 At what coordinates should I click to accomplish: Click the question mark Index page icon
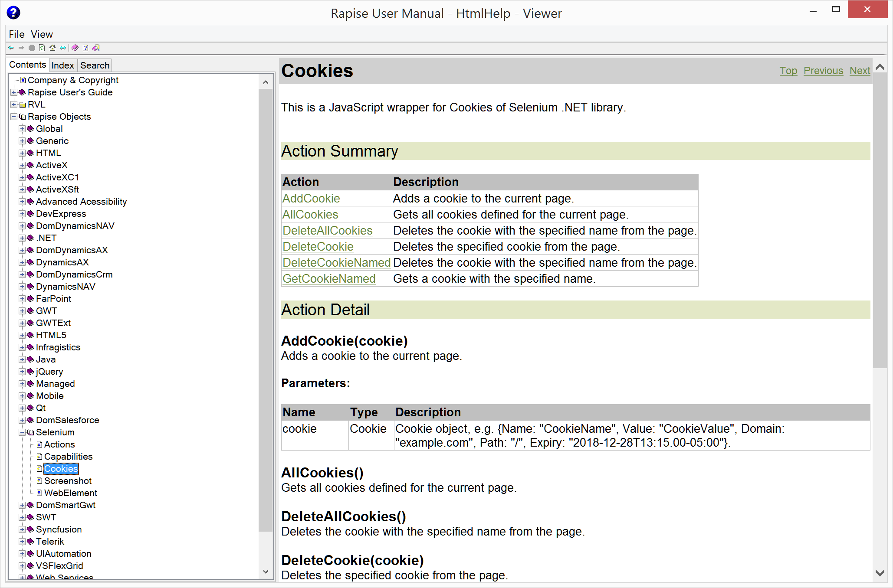tap(85, 48)
